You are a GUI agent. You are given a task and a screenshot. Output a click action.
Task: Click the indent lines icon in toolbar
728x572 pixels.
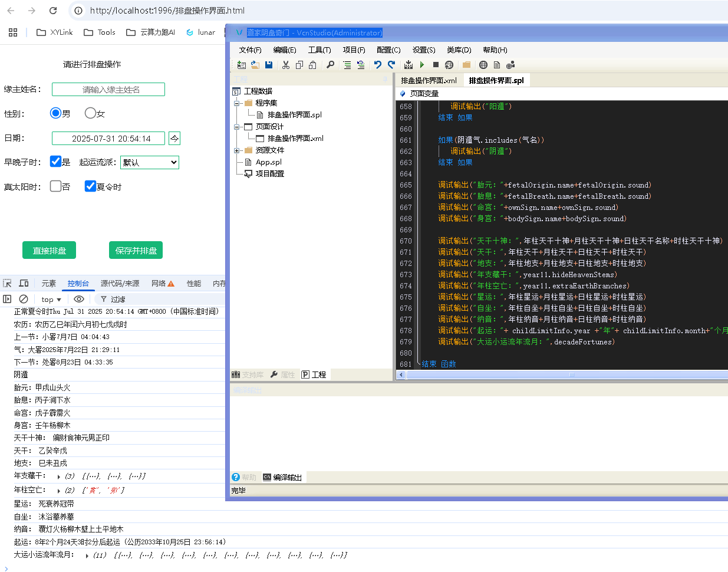[347, 65]
